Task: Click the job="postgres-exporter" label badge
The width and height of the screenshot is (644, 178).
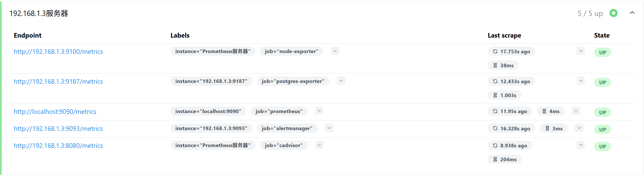Action: pos(293,81)
